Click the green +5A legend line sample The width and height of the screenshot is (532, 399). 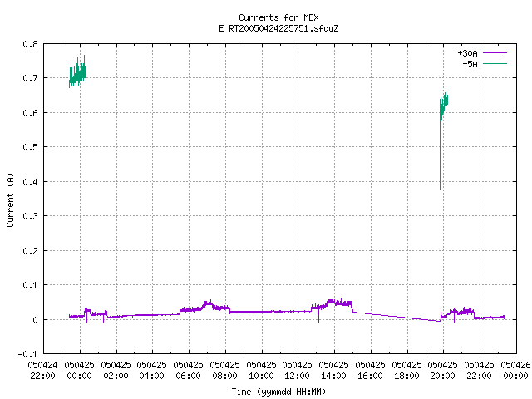coord(495,64)
